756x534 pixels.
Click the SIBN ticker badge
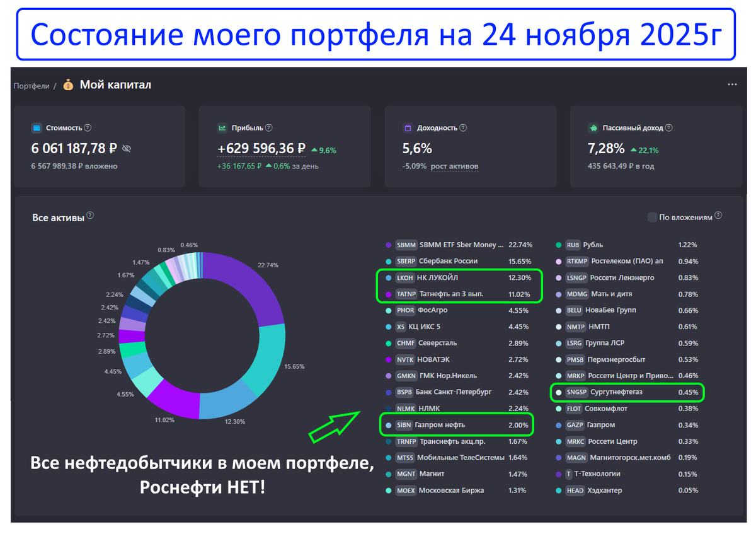404,425
